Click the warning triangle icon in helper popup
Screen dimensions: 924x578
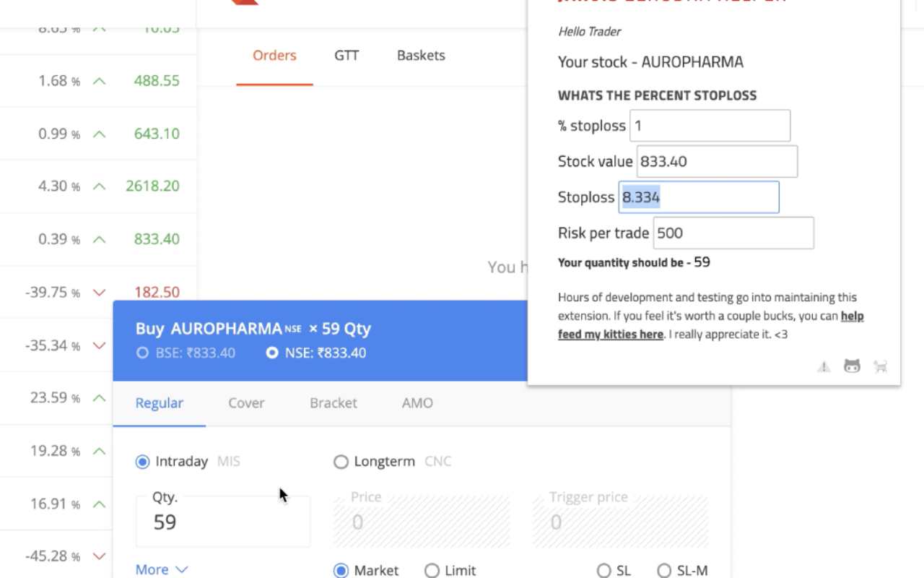coord(824,366)
